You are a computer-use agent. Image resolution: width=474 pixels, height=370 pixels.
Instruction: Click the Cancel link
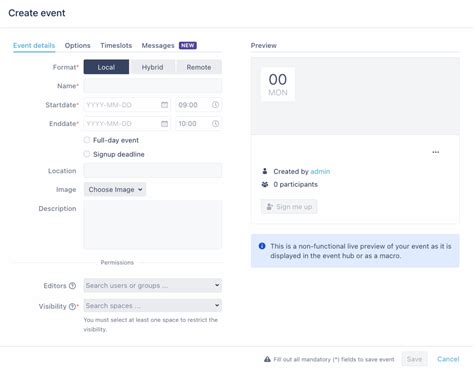point(448,359)
